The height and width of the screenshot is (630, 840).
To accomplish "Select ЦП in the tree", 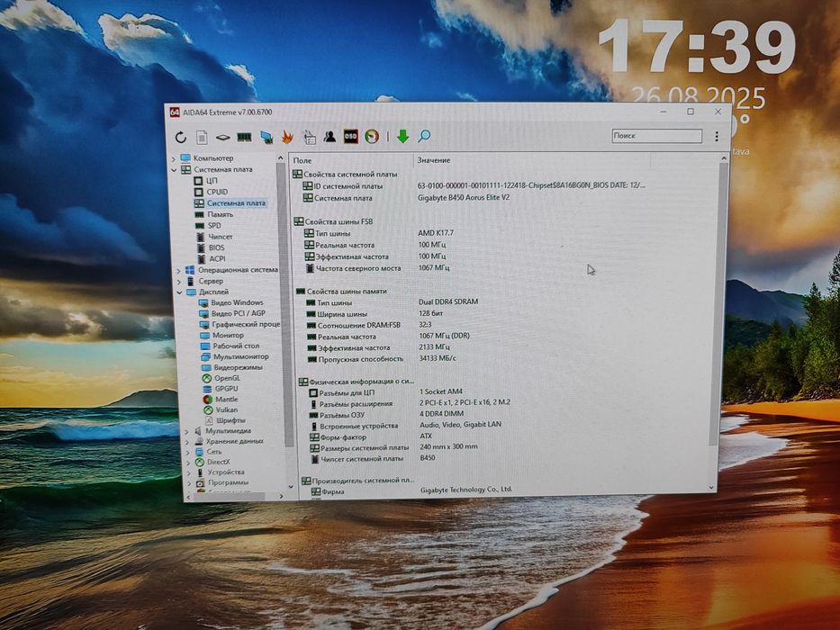I will [x=212, y=181].
